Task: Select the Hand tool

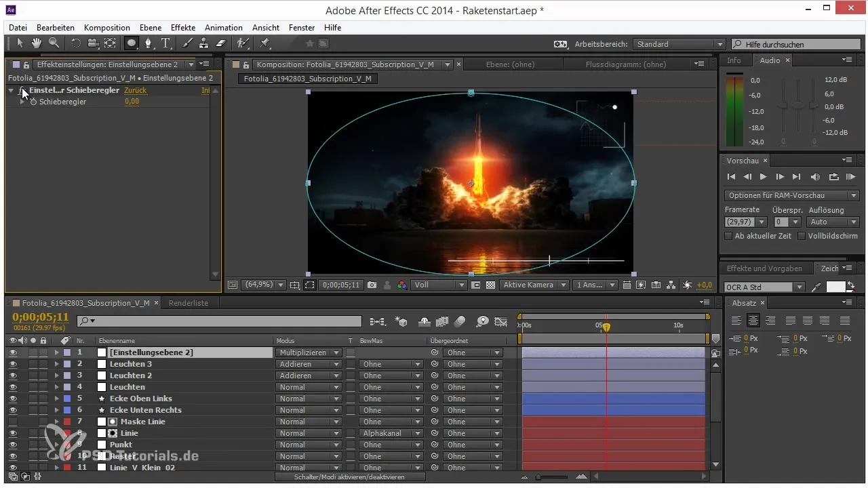Action: pos(37,43)
